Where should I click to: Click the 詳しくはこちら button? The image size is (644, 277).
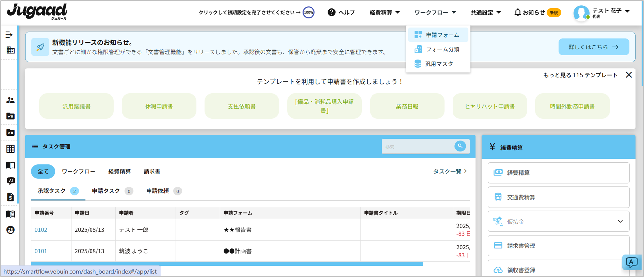point(594,47)
